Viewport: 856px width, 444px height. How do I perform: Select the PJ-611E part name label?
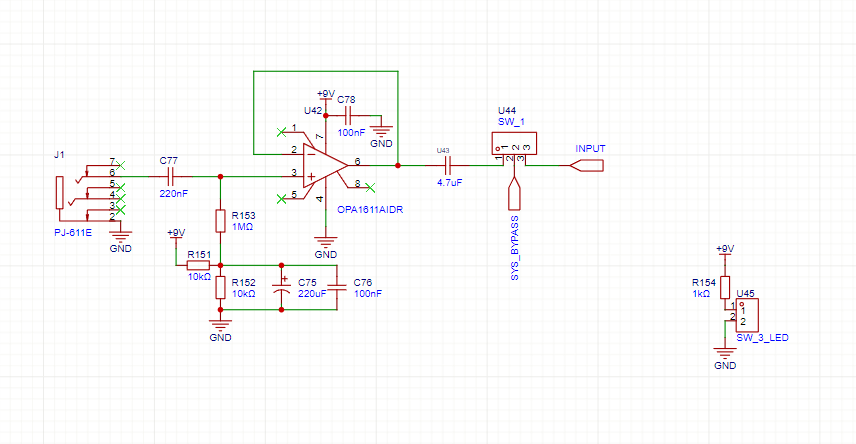click(74, 232)
